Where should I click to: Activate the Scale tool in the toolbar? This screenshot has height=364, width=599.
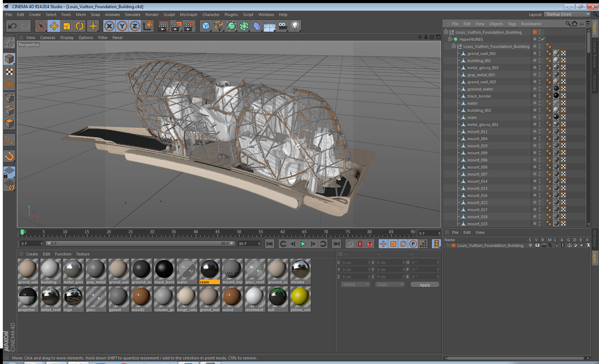click(67, 26)
